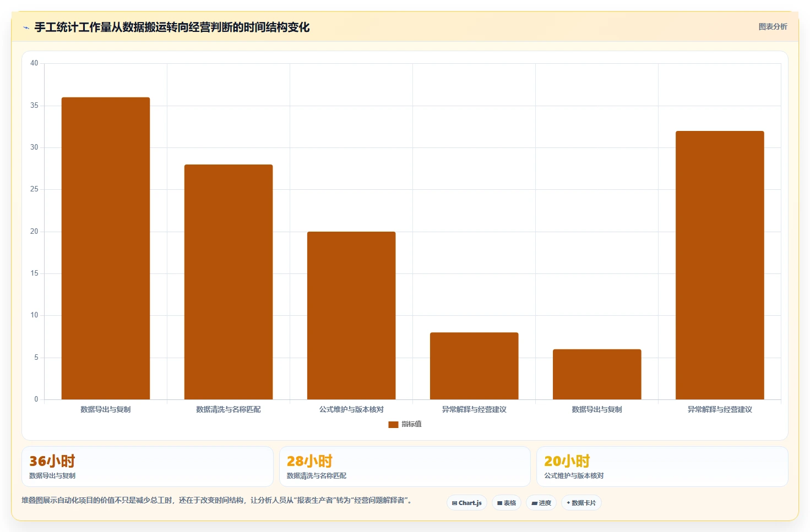The image size is (810, 532).
Task: Select the 进度 tag chip
Action: click(x=541, y=503)
